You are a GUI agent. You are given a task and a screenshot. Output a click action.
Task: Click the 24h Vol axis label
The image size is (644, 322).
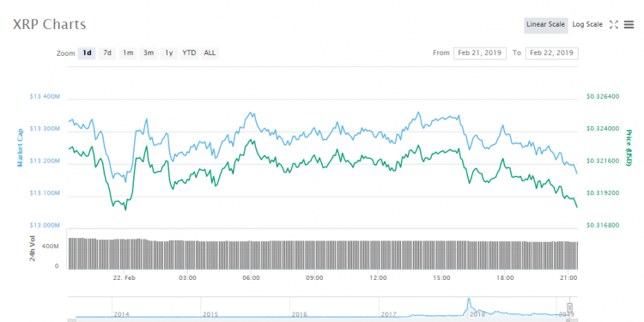[x=33, y=248]
